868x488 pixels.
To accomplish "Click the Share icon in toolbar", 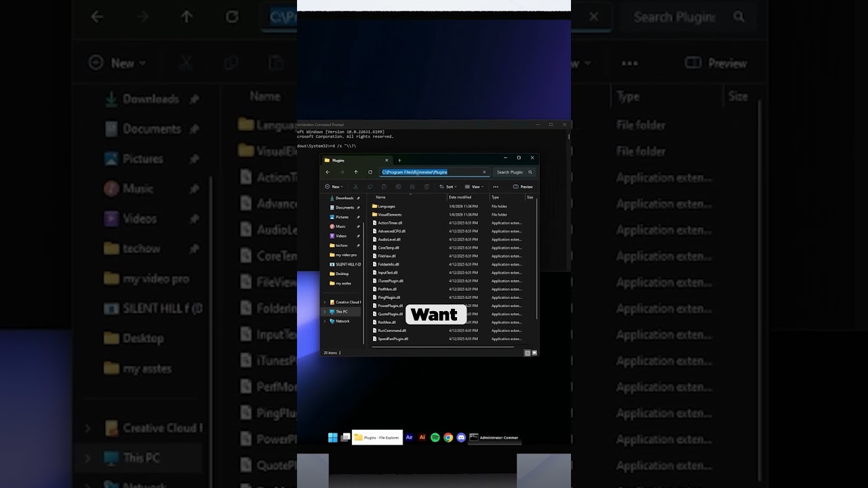I will click(x=412, y=186).
